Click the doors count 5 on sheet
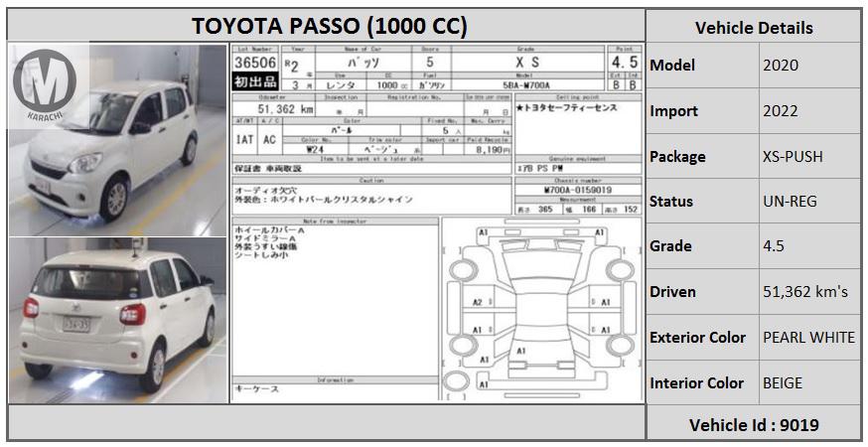 [430, 62]
